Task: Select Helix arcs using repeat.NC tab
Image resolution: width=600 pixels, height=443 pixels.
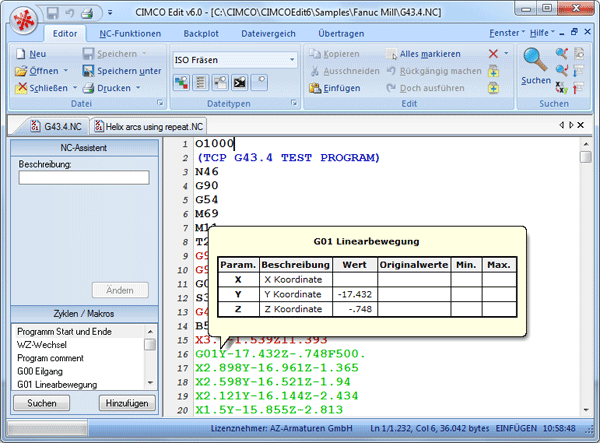Action: point(149,126)
